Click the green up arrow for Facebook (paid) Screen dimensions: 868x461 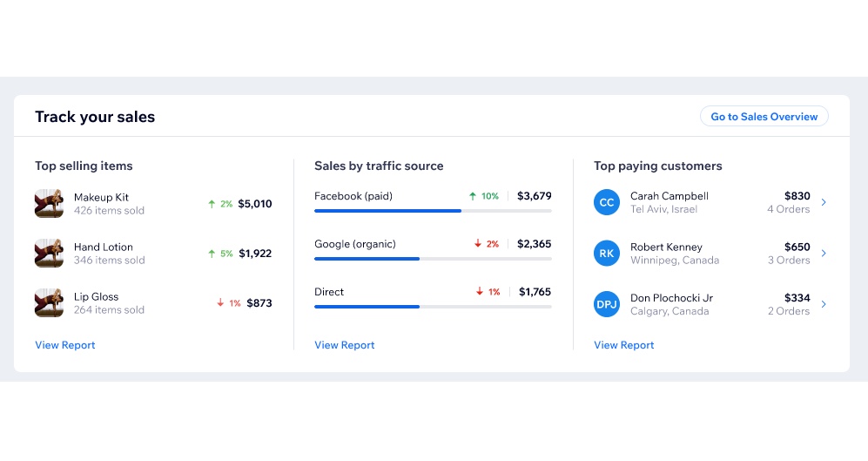[473, 196]
